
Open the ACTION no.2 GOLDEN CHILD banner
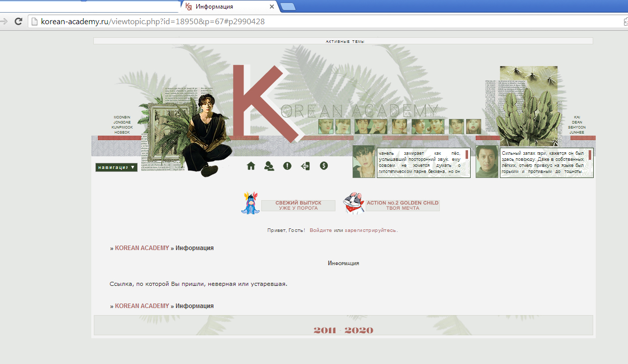click(403, 206)
